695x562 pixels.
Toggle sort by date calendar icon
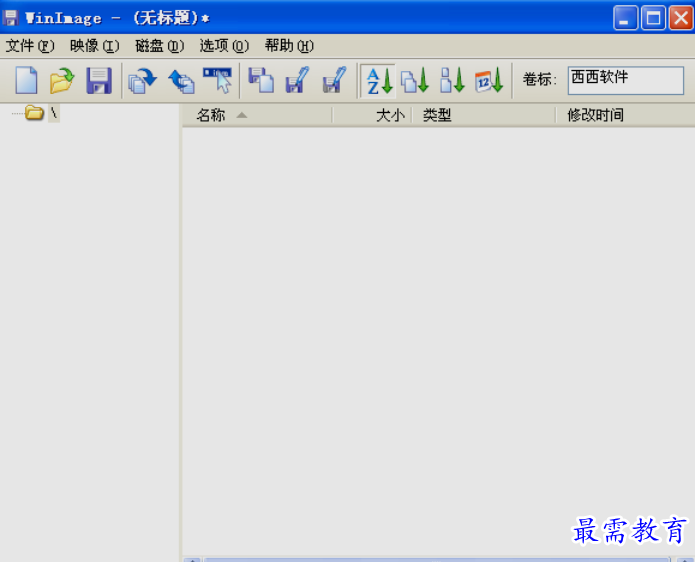489,80
